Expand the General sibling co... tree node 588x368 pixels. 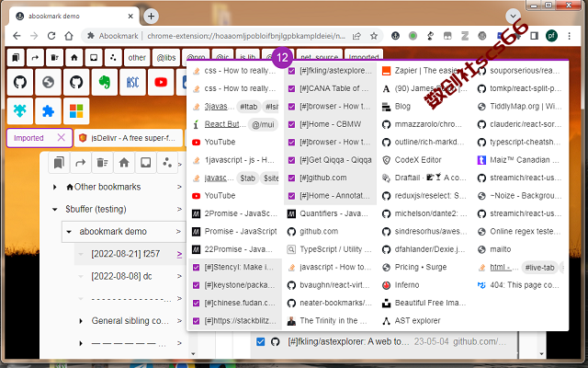[x=81, y=321]
